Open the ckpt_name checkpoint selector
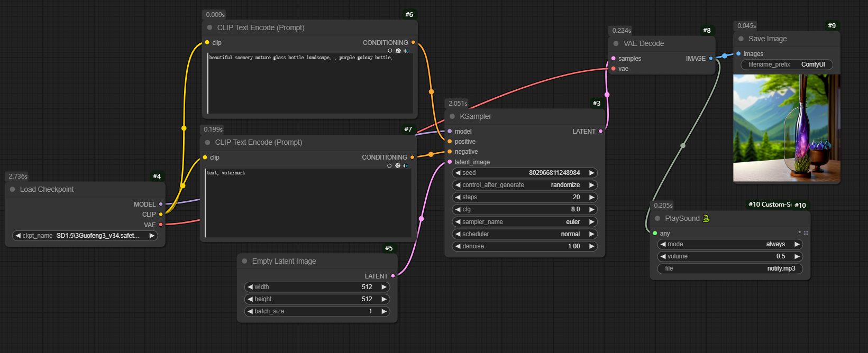This screenshot has height=353, width=868. pos(85,236)
